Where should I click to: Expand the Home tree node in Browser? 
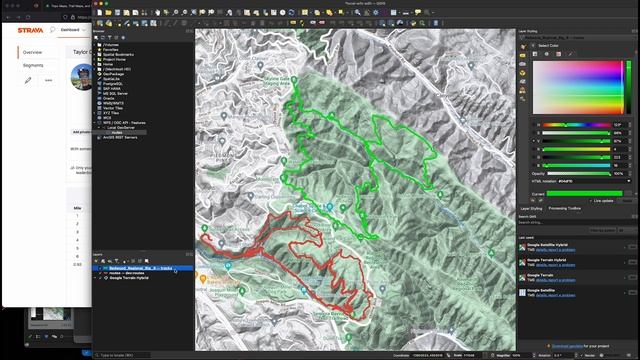tap(95, 64)
